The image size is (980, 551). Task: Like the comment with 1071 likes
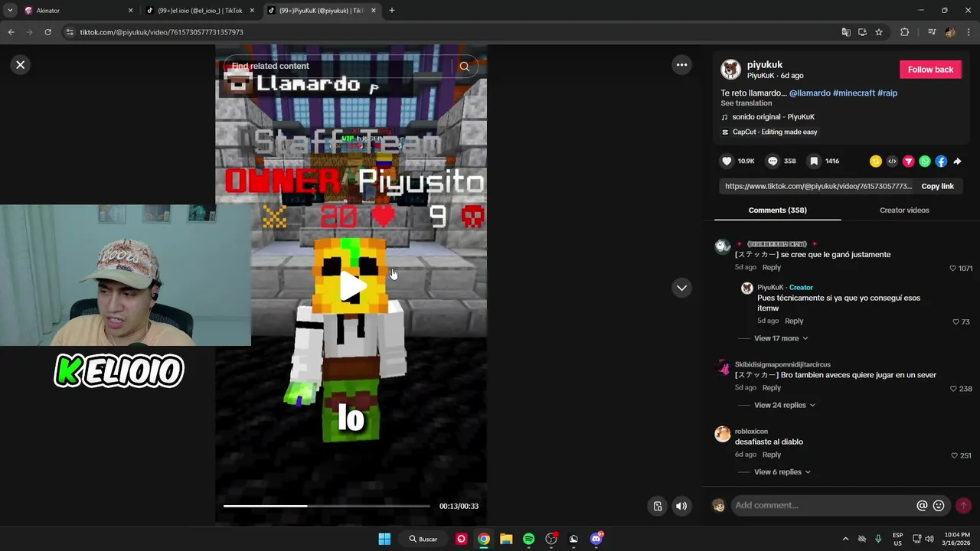953,269
